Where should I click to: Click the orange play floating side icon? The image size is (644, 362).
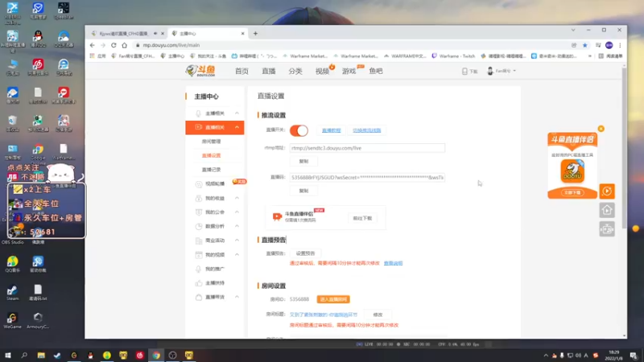pos(607,191)
